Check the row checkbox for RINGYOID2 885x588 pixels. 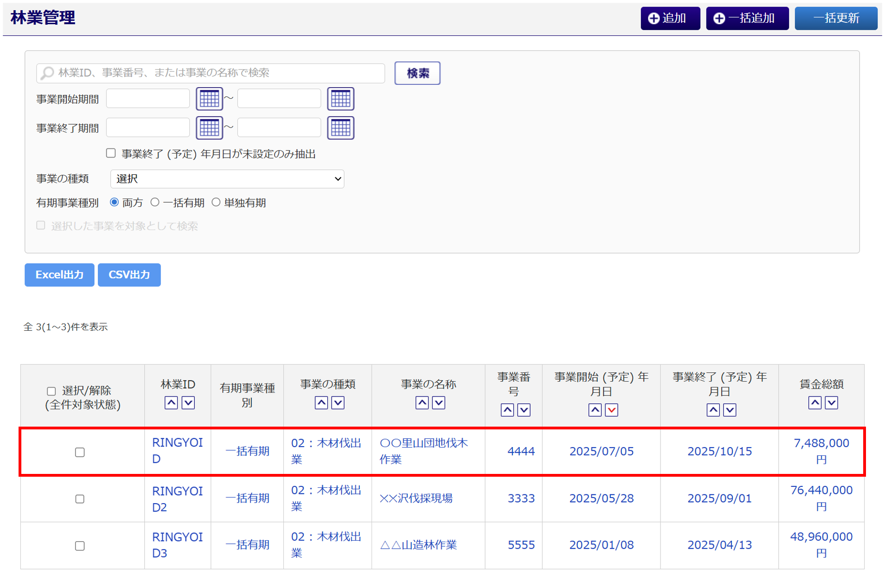click(x=80, y=499)
